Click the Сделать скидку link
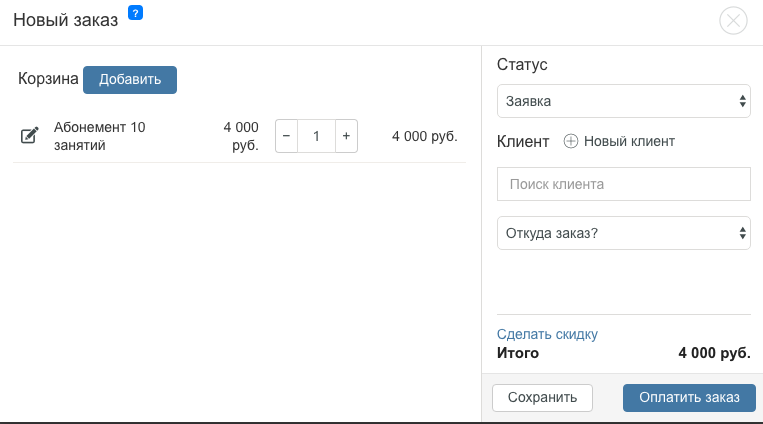 [547, 334]
